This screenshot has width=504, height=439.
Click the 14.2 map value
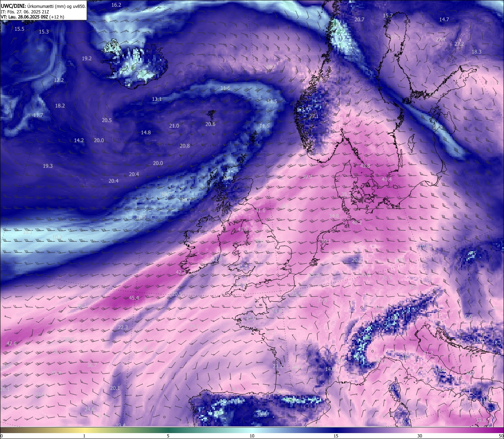(79, 141)
